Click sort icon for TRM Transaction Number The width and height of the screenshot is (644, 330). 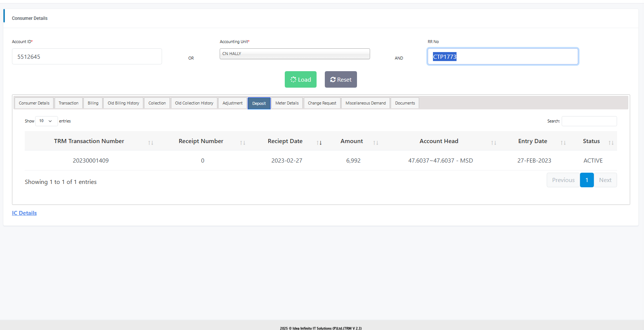tap(150, 143)
